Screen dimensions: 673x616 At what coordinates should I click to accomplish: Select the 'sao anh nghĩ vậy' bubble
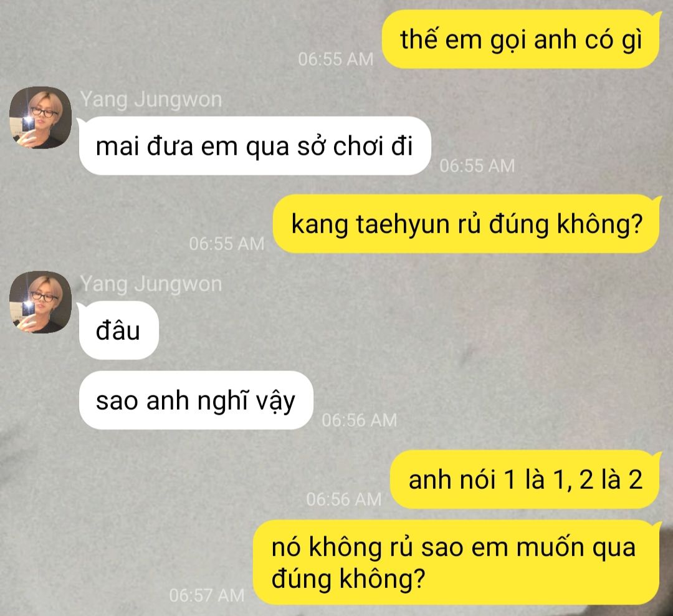pos(196,400)
